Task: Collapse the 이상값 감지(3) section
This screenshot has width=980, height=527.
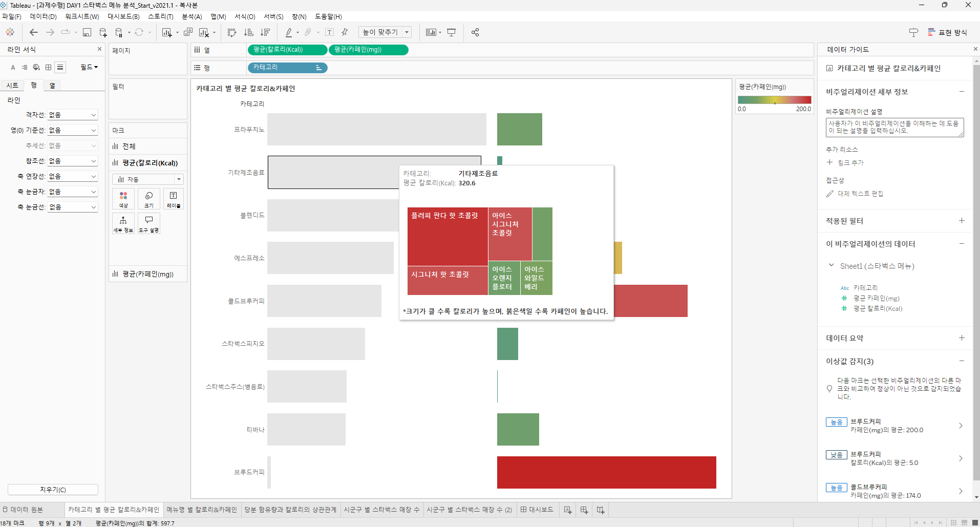Action: [962, 361]
